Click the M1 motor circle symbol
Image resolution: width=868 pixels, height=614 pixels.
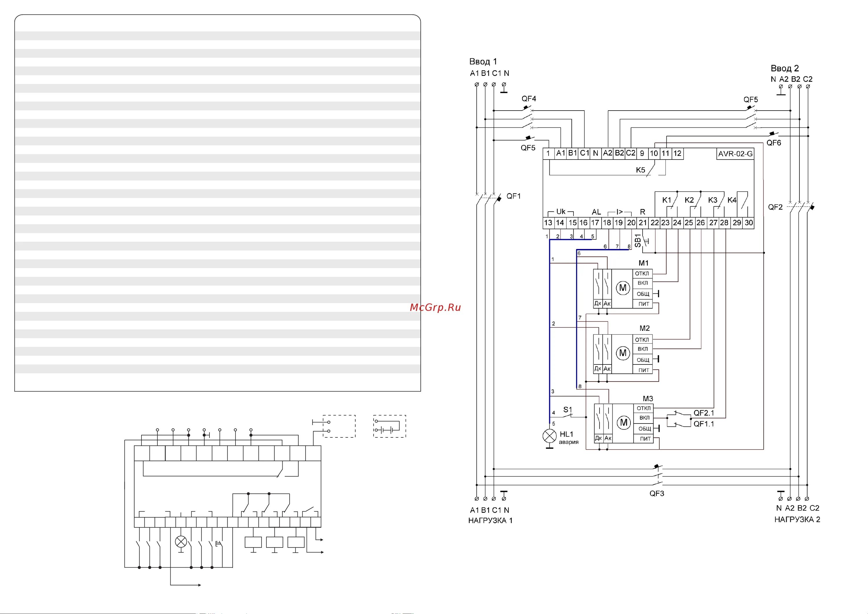tap(623, 288)
